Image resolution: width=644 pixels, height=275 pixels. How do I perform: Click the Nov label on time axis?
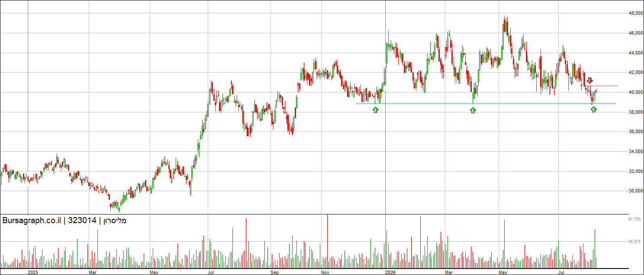326,272
